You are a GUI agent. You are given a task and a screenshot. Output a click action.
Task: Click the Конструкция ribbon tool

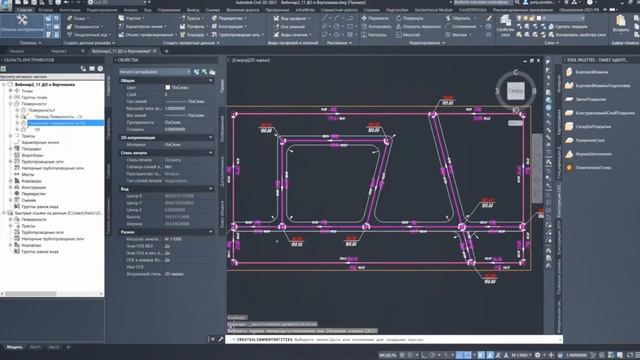point(229,27)
